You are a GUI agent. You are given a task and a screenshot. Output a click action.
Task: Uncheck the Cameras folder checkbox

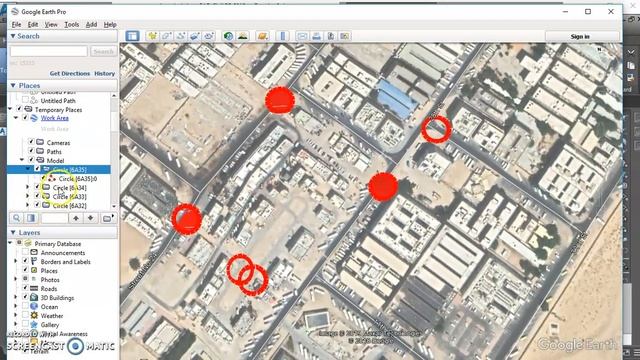point(31,142)
